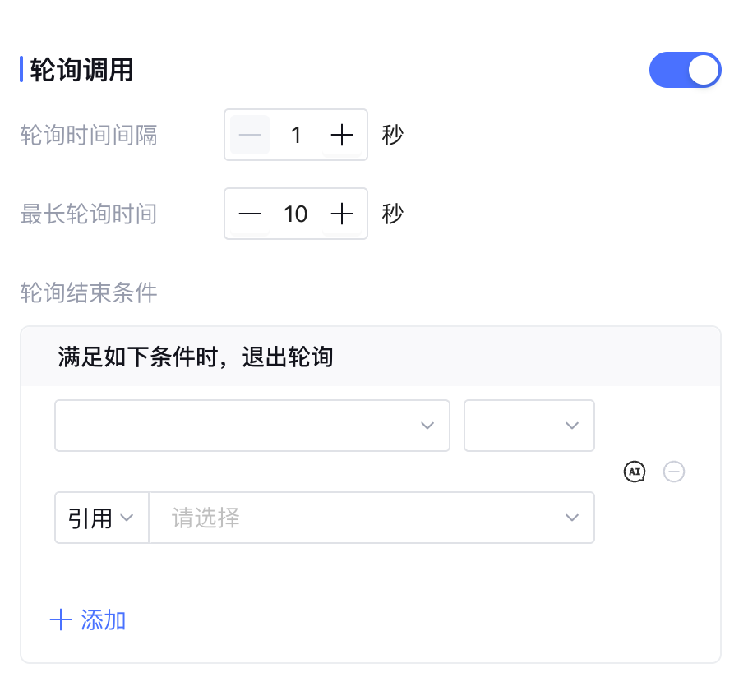The height and width of the screenshot is (700, 748).
Task: Click the 轮询调用 section title
Action: [81, 71]
